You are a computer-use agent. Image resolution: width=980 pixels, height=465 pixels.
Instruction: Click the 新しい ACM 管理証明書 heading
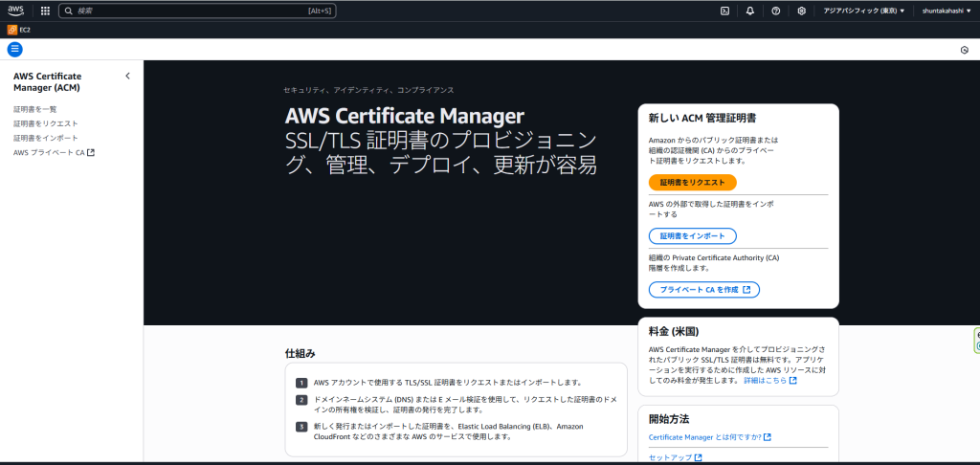point(703,118)
